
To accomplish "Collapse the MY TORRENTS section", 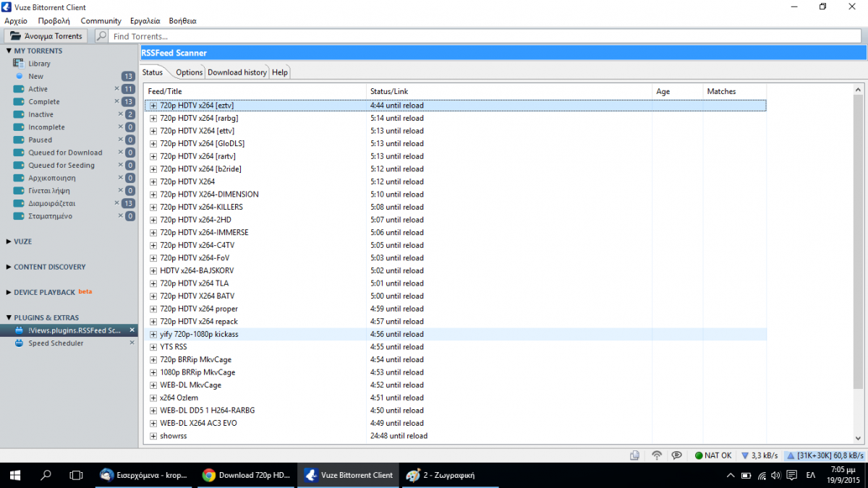I will (x=9, y=51).
